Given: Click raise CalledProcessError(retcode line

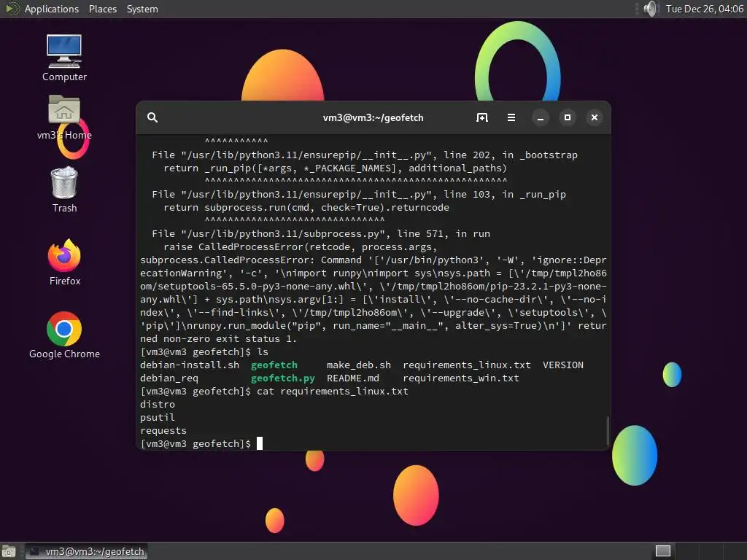Looking at the screenshot, I should pyautogui.click(x=301, y=247).
